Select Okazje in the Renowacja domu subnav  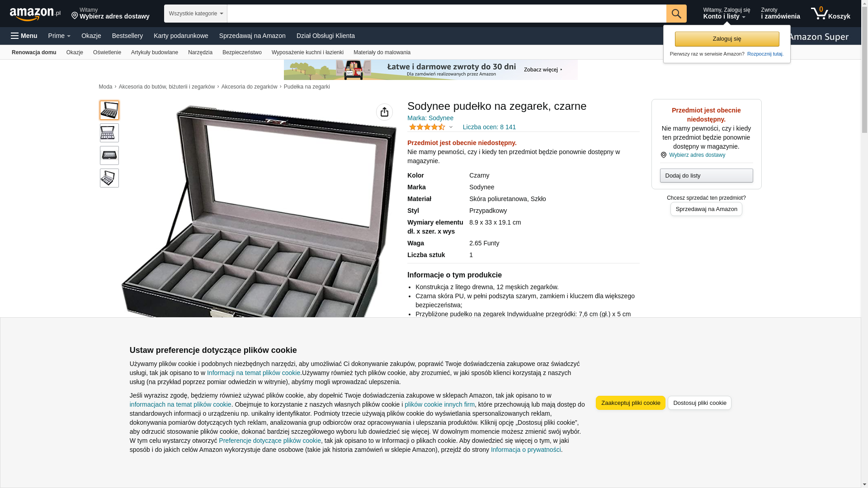pyautogui.click(x=75, y=52)
